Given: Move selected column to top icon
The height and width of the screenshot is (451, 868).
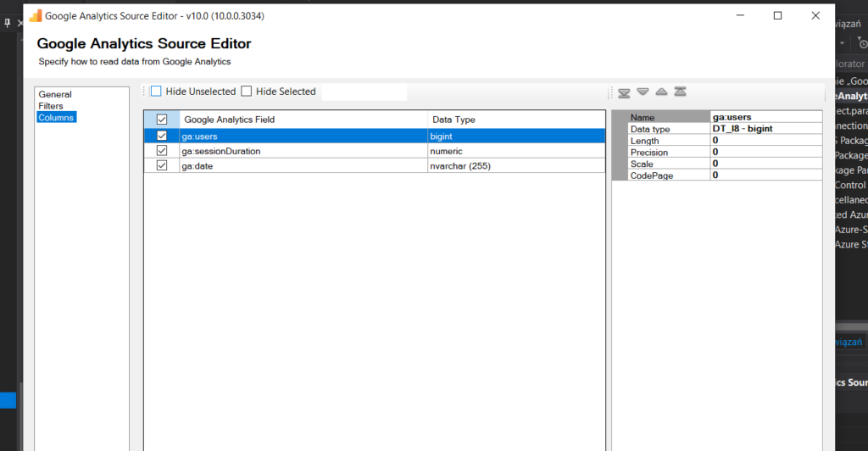Looking at the screenshot, I should click(681, 92).
